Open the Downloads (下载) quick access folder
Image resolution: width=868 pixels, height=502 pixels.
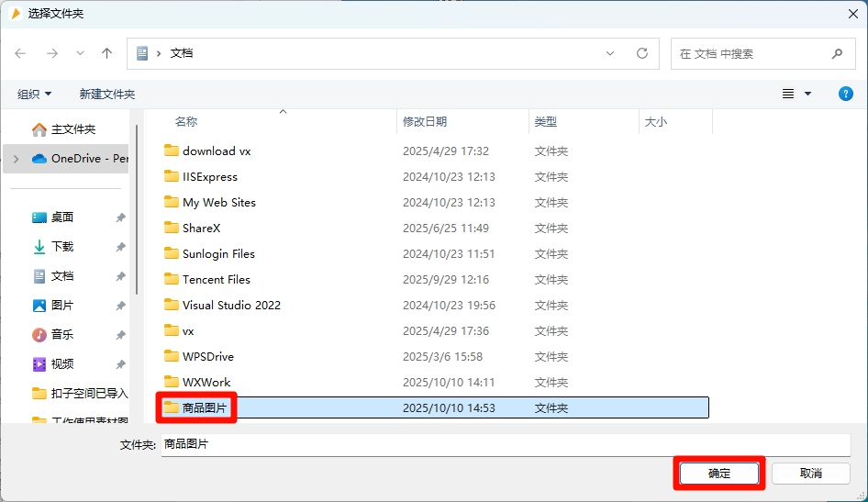(61, 247)
